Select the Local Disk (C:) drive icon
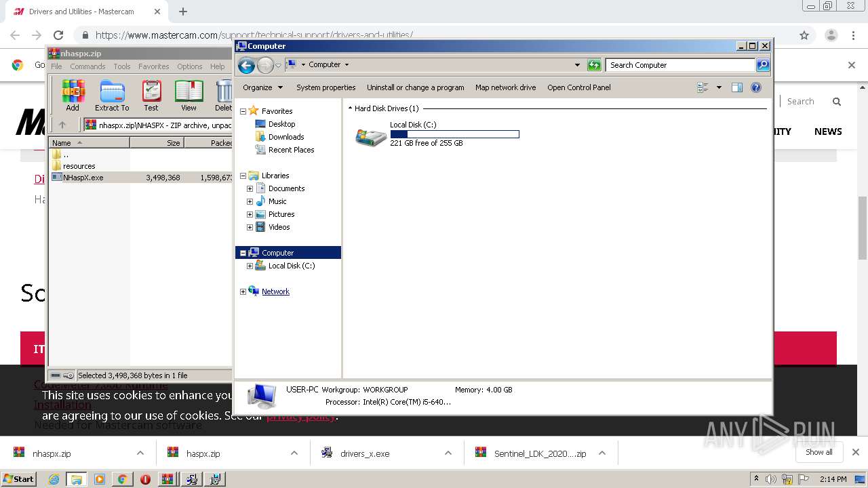The width and height of the screenshot is (868, 488). coord(371,136)
